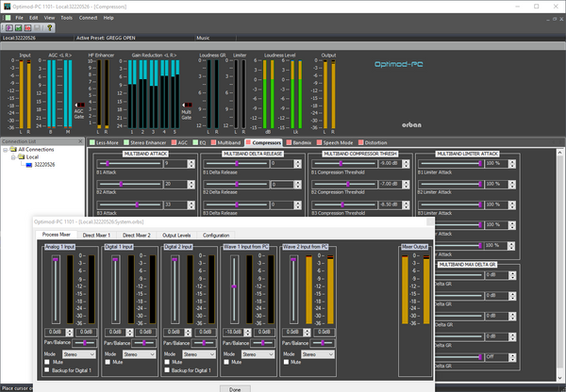Click the B3 Attack value field showing 33
Image resolution: width=566 pixels, height=392 pixels.
tap(175, 204)
